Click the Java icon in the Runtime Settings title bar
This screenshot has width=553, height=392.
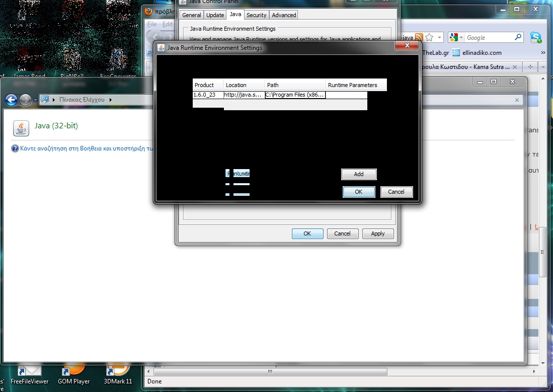coord(161,48)
